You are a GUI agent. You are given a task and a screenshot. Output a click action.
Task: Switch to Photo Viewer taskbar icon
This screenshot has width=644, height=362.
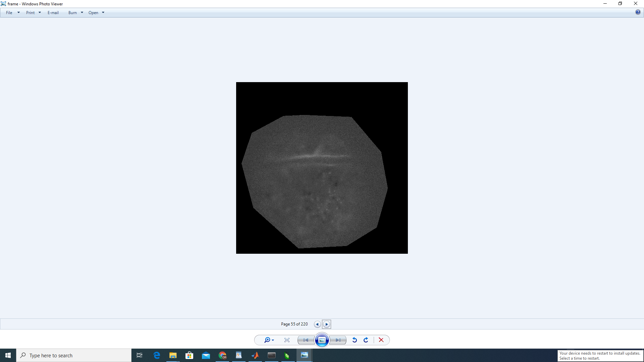point(305,355)
